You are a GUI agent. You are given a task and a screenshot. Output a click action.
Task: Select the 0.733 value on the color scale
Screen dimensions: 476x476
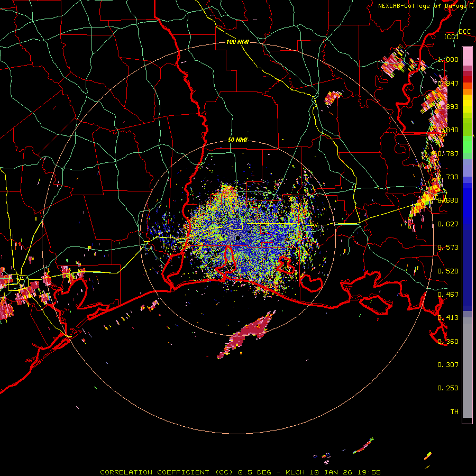448,177
